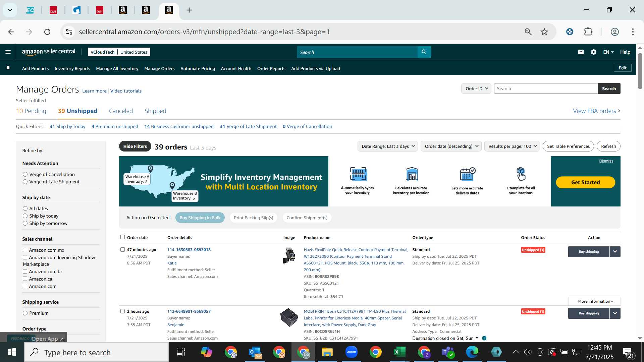Open Task View on the taskbar

181,352
